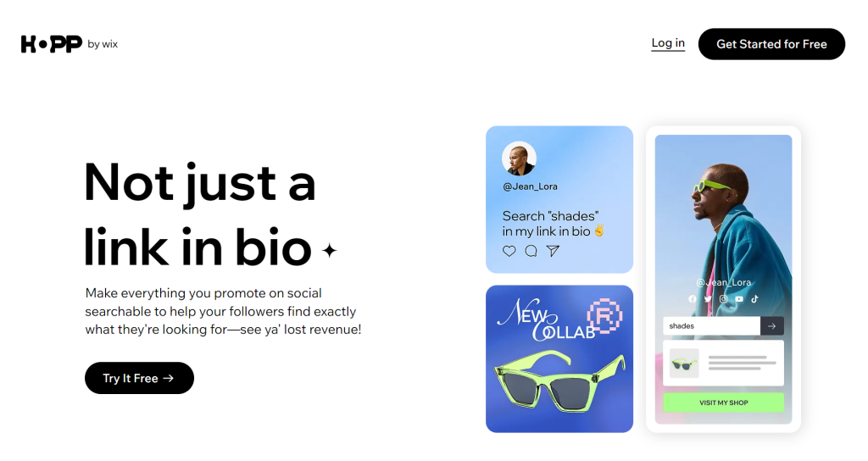Click the Try It Free button
This screenshot has width=868, height=461.
pyautogui.click(x=140, y=378)
